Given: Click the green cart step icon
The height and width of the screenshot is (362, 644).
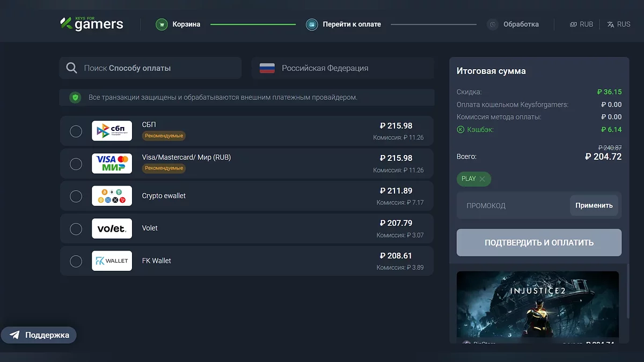Looking at the screenshot, I should pyautogui.click(x=162, y=24).
